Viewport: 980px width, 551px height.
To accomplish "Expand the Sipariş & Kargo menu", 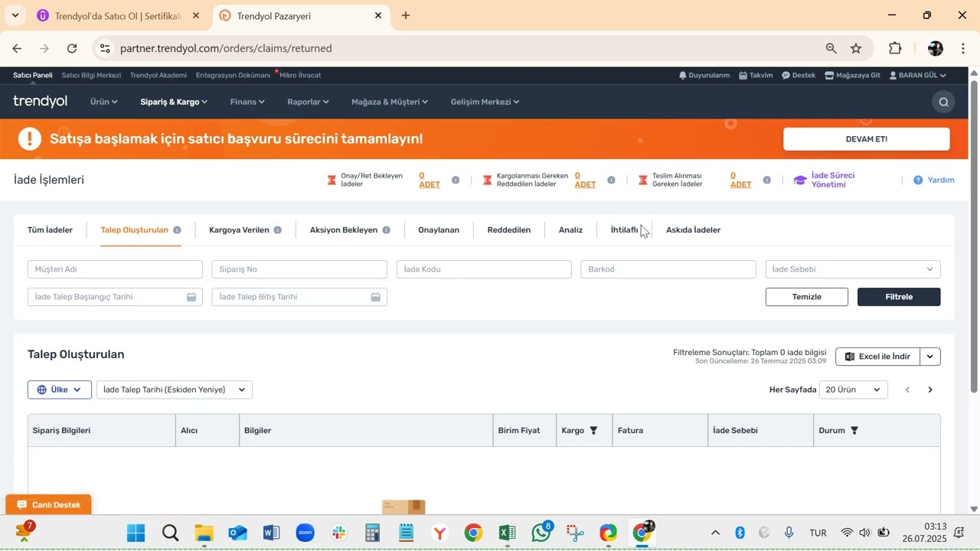I will tap(174, 102).
